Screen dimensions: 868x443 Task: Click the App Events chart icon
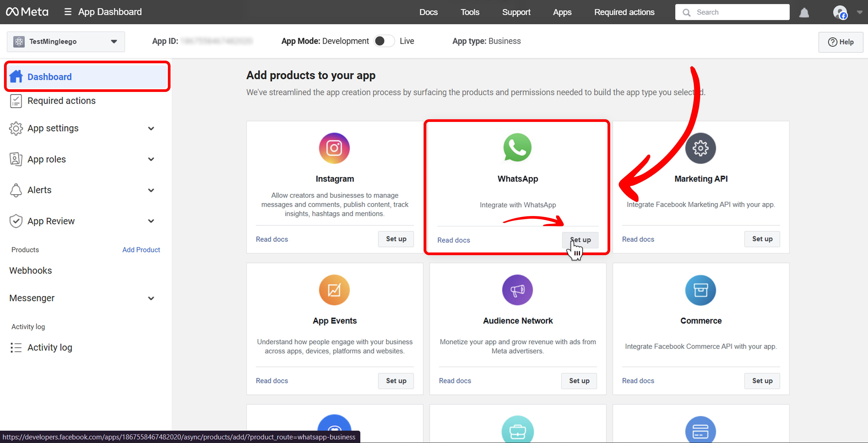click(334, 290)
